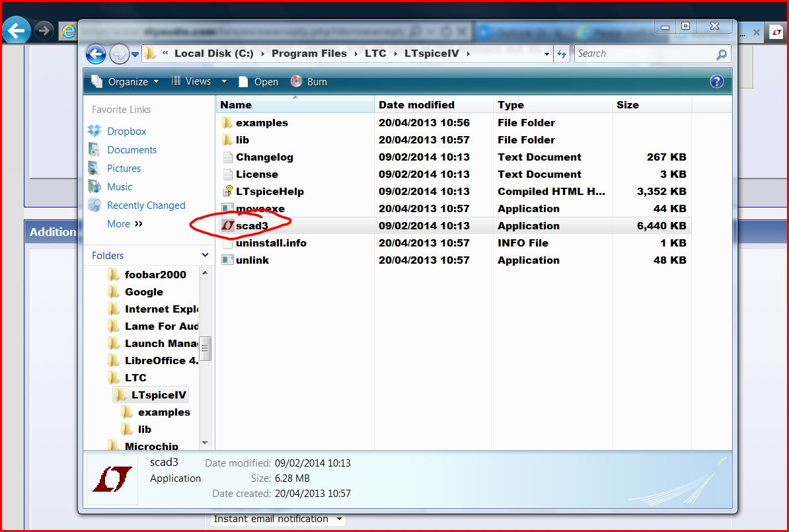Viewport: 789px width, 532px height.
Task: Click the refresh button beside address bar
Action: coord(562,54)
